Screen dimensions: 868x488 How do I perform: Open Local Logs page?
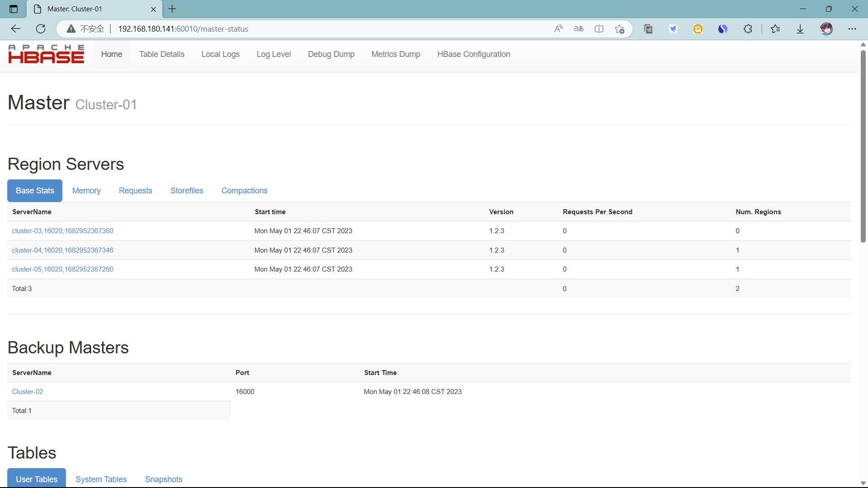tap(221, 54)
